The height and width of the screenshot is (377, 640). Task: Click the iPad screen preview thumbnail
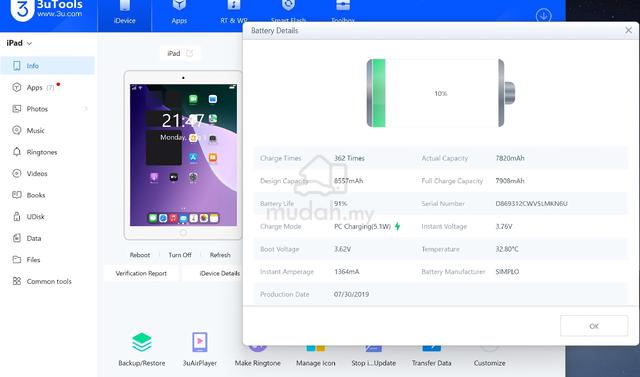click(x=183, y=155)
